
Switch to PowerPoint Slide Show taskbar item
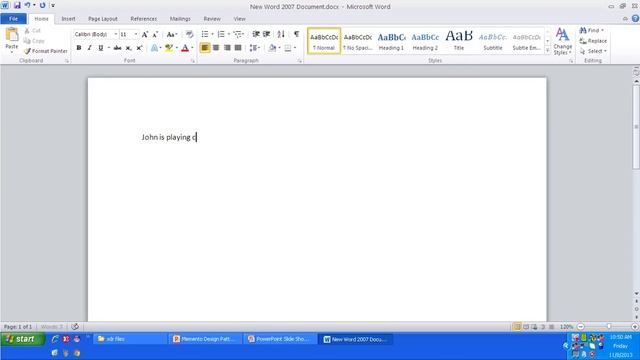(x=280, y=339)
